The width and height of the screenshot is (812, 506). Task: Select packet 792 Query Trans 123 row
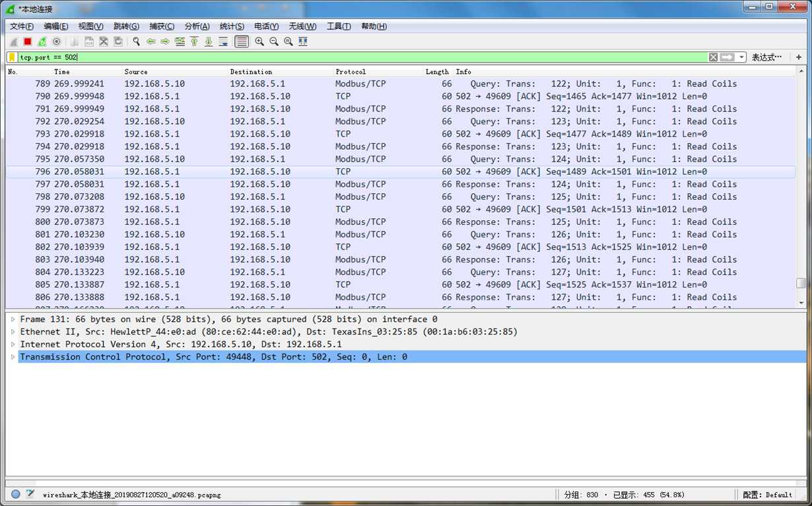pyautogui.click(x=401, y=121)
